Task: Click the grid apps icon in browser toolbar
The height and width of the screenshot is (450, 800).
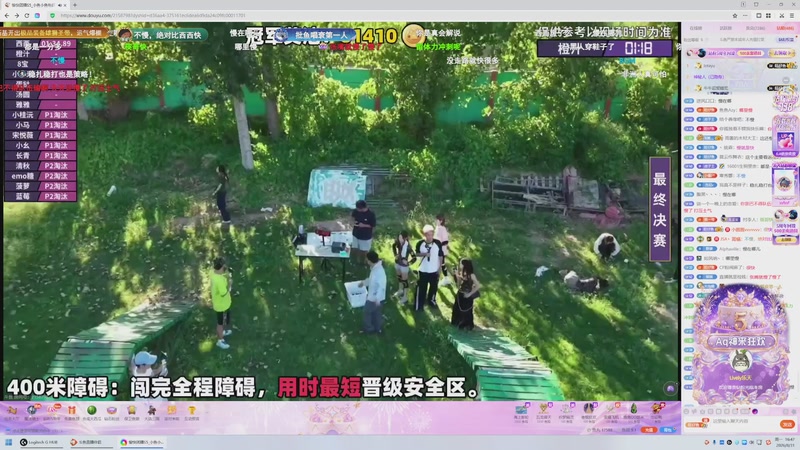Action: pyautogui.click(x=768, y=15)
